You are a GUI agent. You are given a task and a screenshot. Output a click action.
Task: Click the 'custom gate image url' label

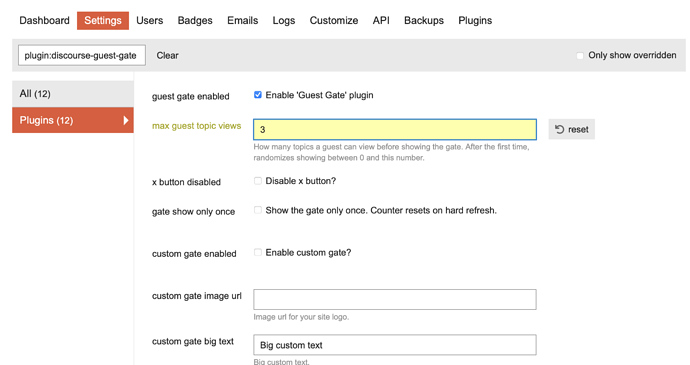197,296
